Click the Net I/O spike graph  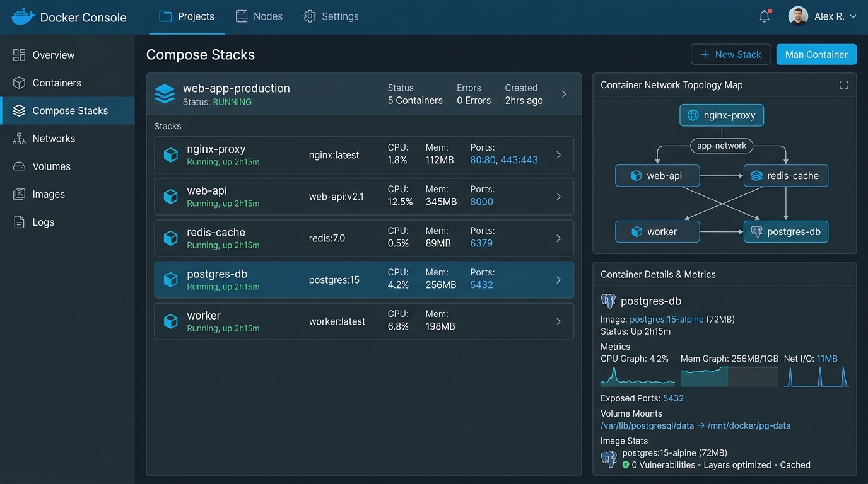click(x=816, y=376)
